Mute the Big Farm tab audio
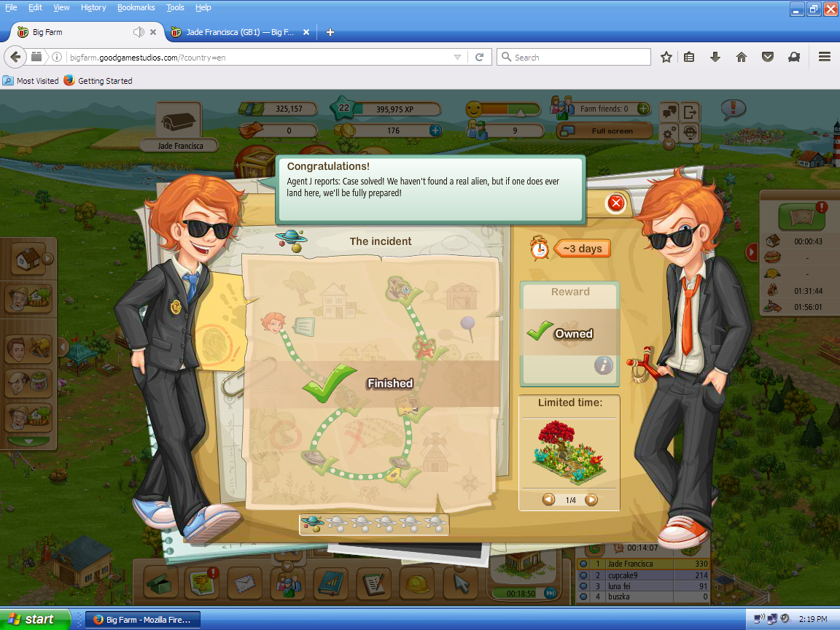The width and height of the screenshot is (840, 630). [x=139, y=32]
